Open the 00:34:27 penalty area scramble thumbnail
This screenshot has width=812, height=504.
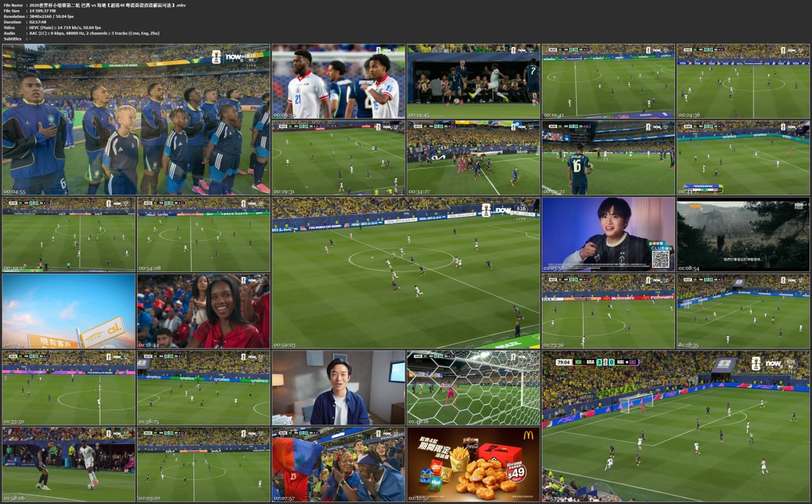coord(473,158)
